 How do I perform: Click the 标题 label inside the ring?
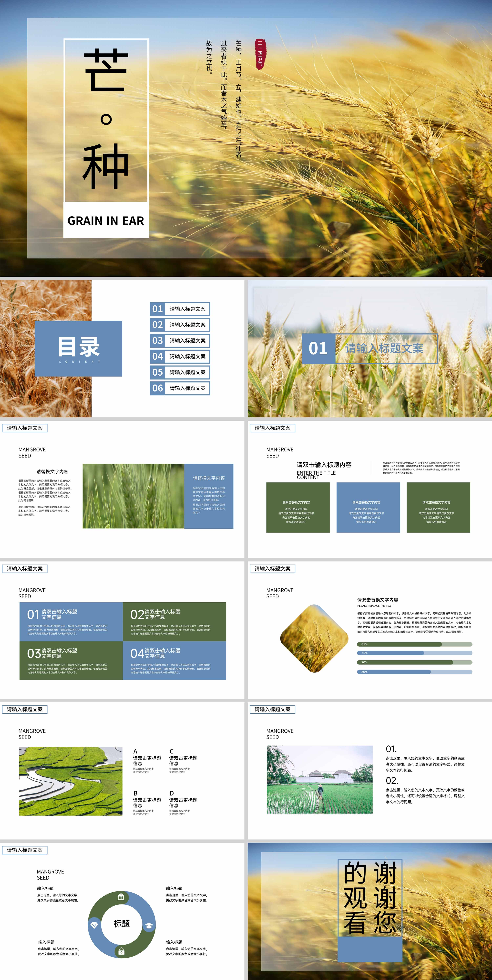click(122, 924)
